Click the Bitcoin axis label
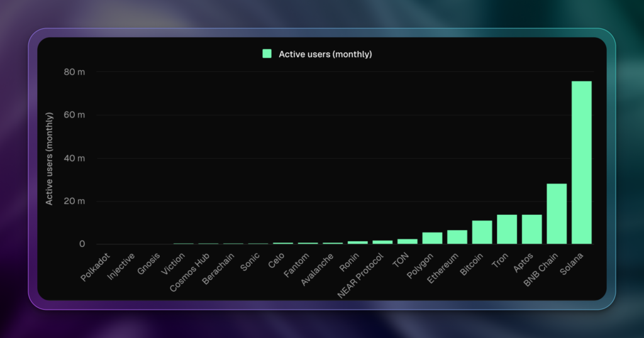644x338 pixels. coord(471,264)
